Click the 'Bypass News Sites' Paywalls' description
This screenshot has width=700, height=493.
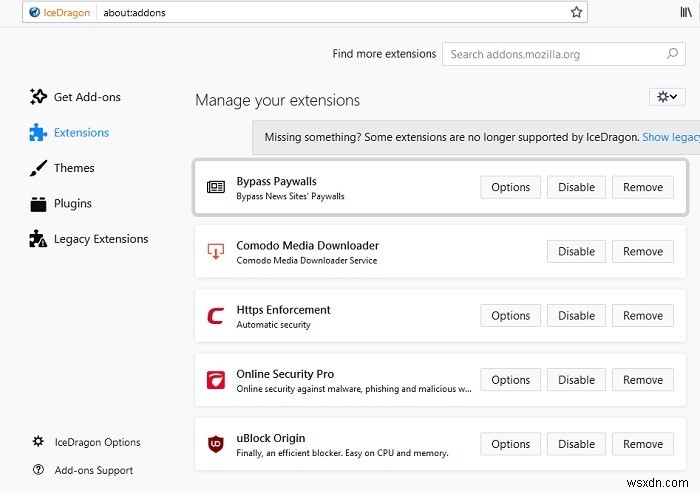point(290,196)
